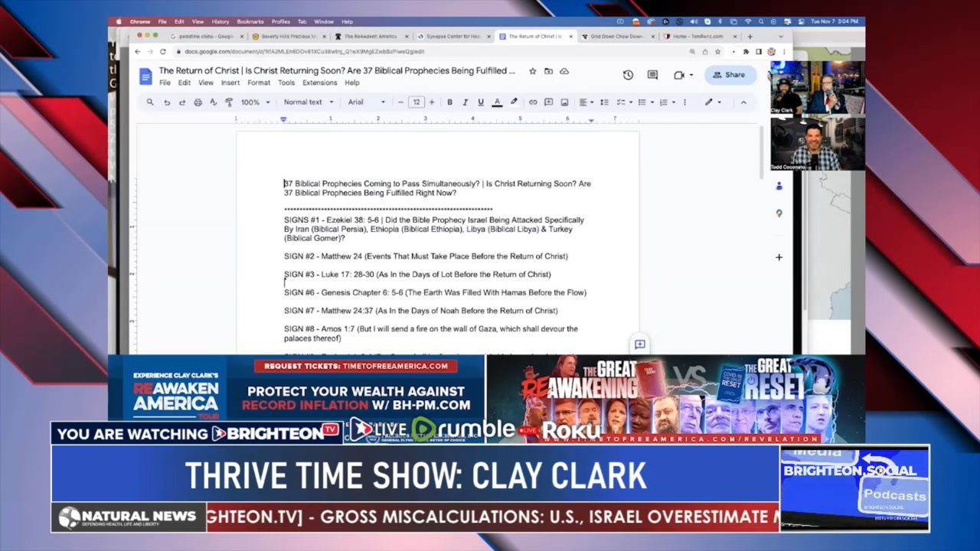Star this document

pos(533,71)
